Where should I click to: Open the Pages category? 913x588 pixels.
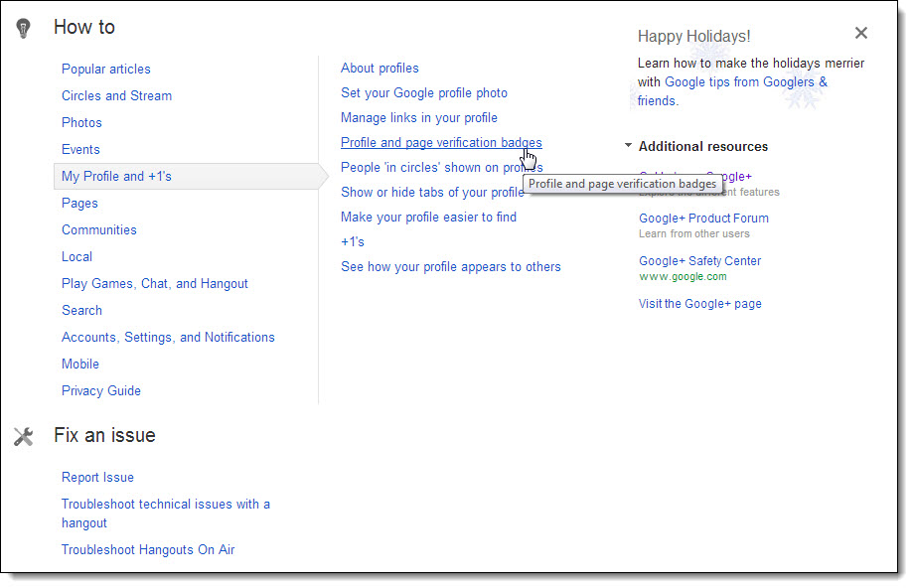click(x=79, y=204)
